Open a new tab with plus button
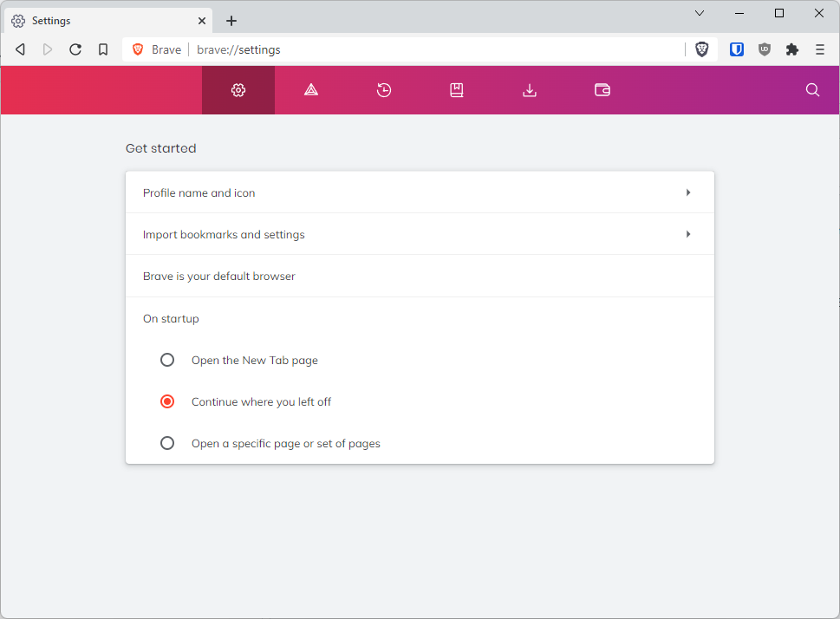Viewport: 840px width, 619px height. pos(231,21)
